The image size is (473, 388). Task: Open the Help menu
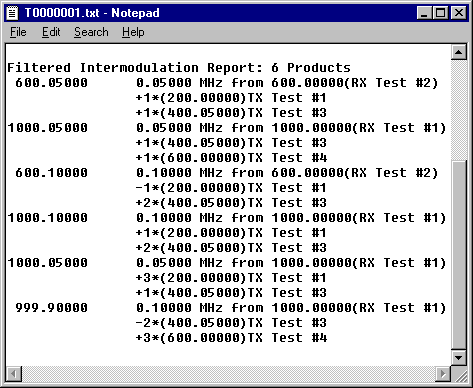coord(133,32)
